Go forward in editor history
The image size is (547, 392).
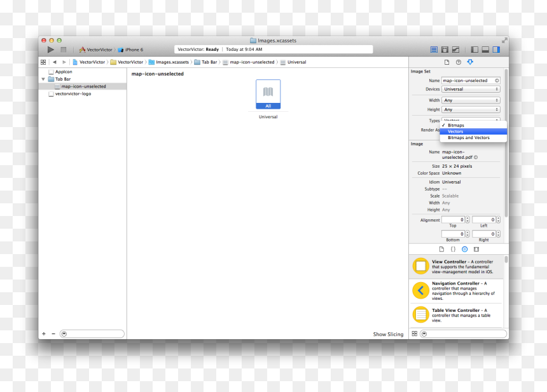pos(64,62)
